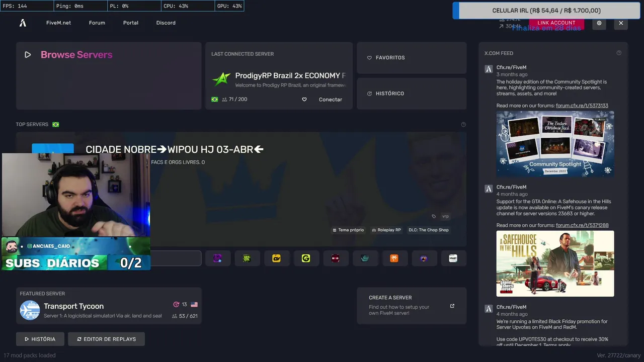
Task: Open forum.cfx.re/t/5373133 link
Action: coord(582,106)
